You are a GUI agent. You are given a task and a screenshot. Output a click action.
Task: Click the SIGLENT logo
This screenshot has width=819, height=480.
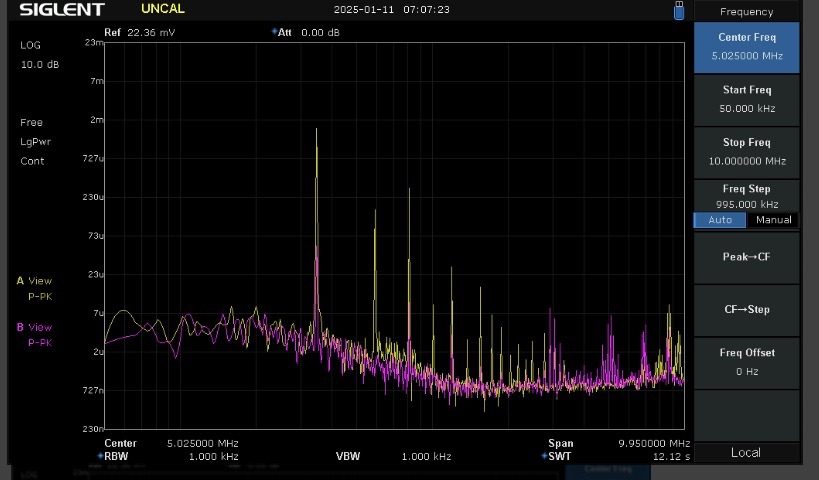point(61,10)
